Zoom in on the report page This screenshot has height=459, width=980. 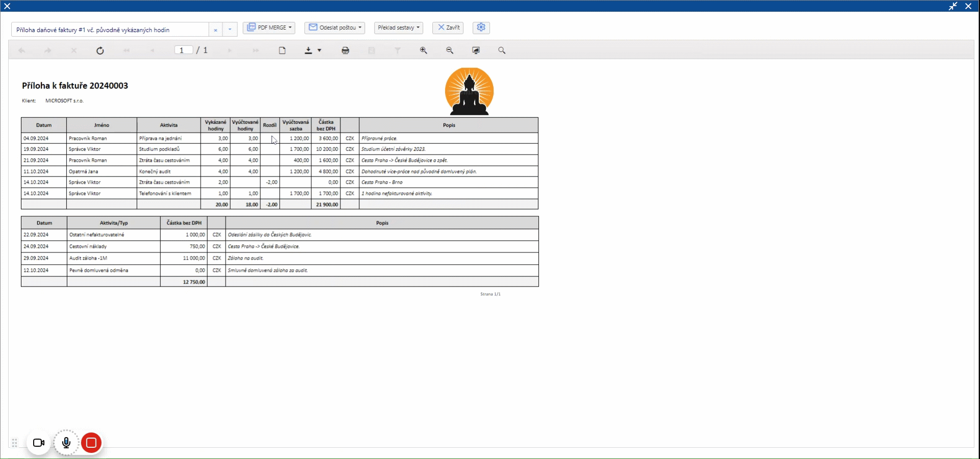[x=424, y=50]
